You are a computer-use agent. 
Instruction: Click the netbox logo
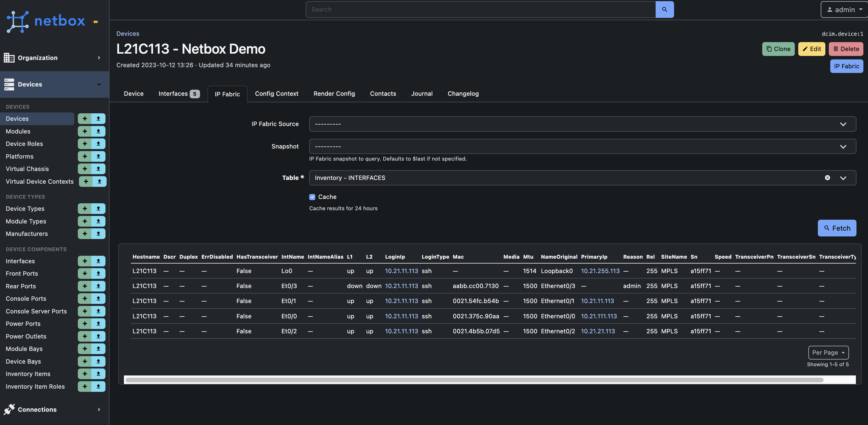[x=46, y=21]
